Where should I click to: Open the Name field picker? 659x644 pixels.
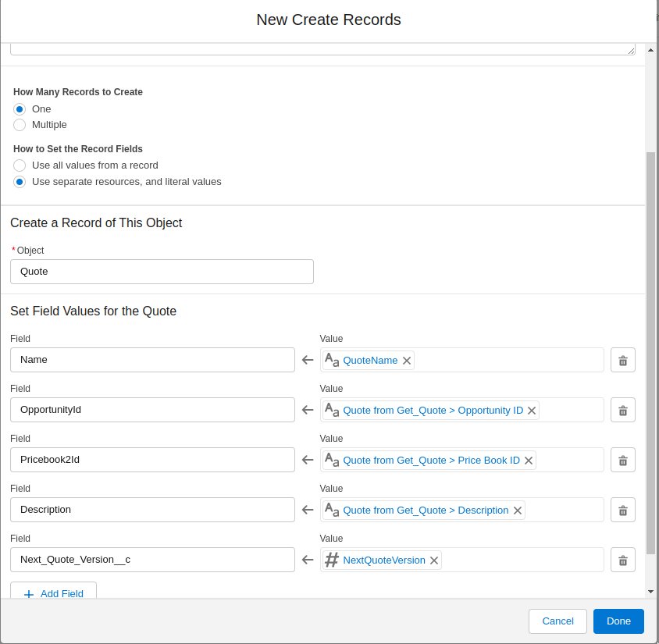(x=152, y=360)
